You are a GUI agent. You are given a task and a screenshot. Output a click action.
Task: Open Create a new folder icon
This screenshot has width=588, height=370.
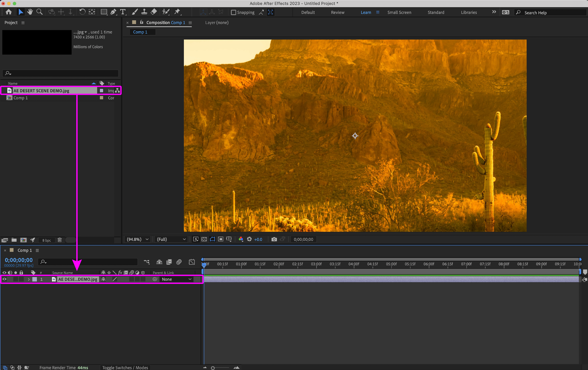(x=14, y=240)
